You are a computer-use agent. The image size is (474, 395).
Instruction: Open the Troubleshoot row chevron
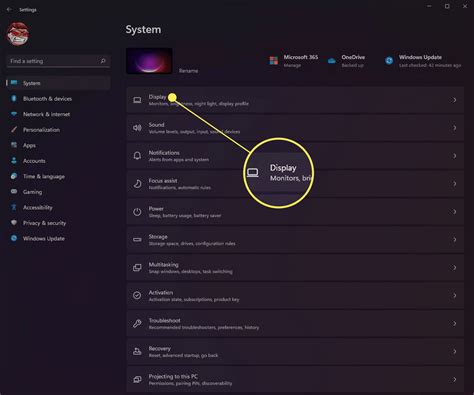click(454, 323)
